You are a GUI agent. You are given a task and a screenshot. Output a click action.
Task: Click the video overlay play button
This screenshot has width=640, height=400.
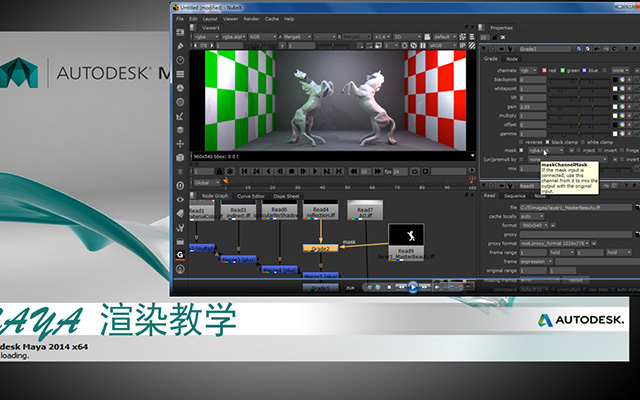tap(413, 287)
